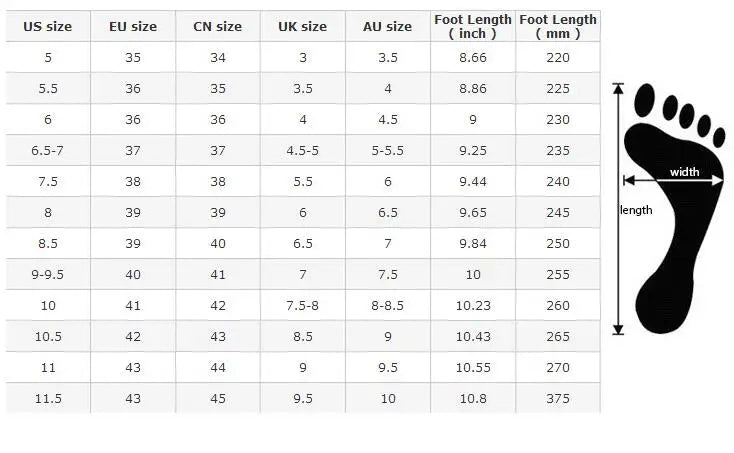The width and height of the screenshot is (734, 453).
Task: Click the UK size 7.5-8 cell
Action: click(302, 306)
